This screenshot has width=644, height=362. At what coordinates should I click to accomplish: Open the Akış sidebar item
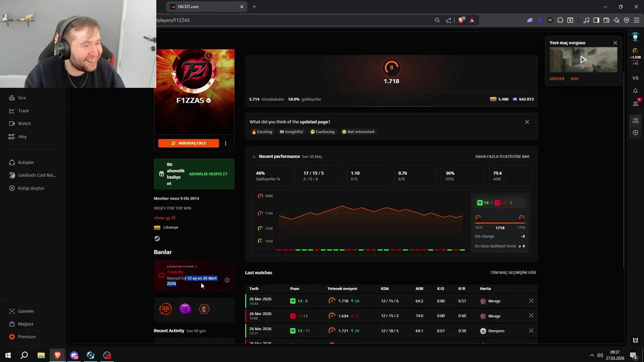tap(18, 136)
